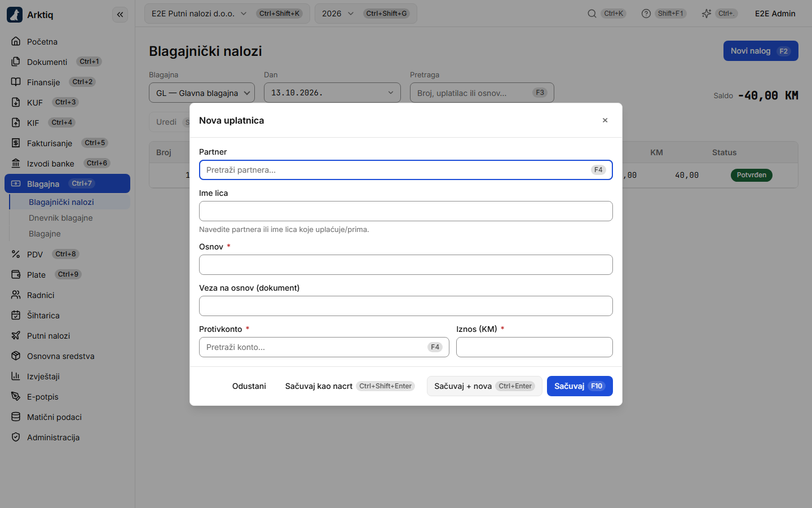Open the company selector E2E Putni nalozi d.o.o.

point(227,14)
